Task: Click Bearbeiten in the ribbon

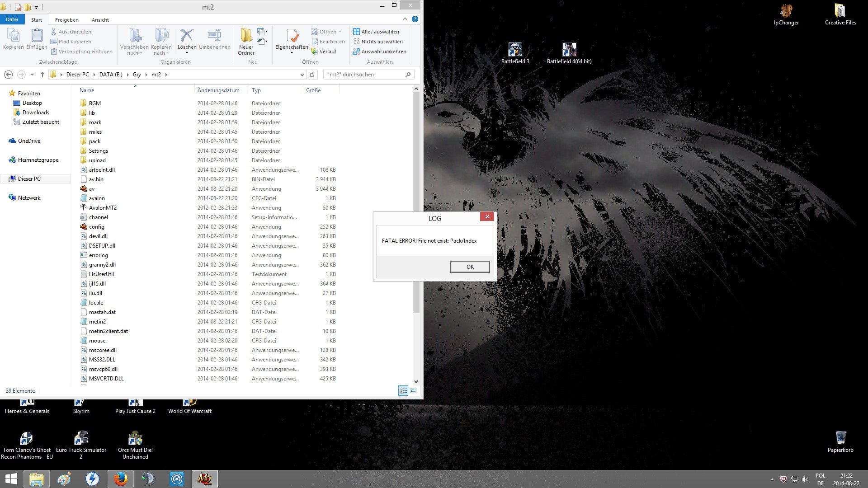Action: coord(328,42)
